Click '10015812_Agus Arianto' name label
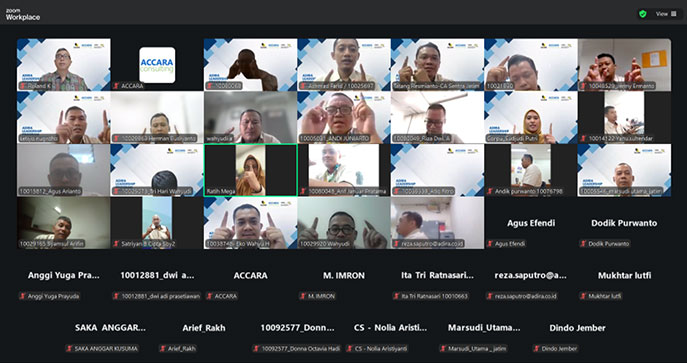The height and width of the screenshot is (363, 687). pyautogui.click(x=50, y=191)
